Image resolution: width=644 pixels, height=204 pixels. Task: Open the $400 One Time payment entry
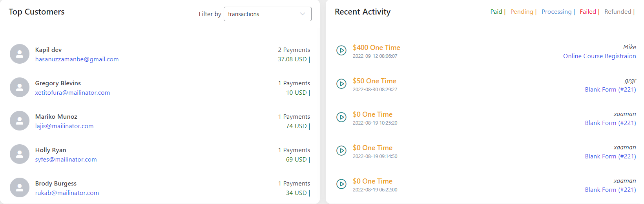point(376,48)
